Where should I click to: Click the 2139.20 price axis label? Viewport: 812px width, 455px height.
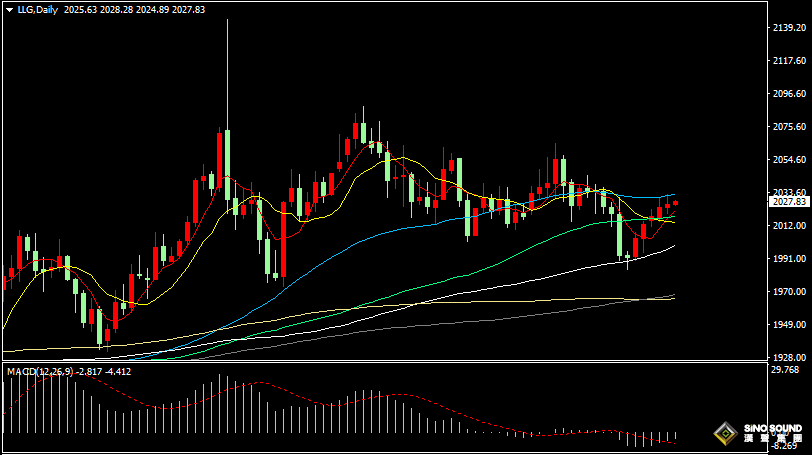tap(789, 28)
